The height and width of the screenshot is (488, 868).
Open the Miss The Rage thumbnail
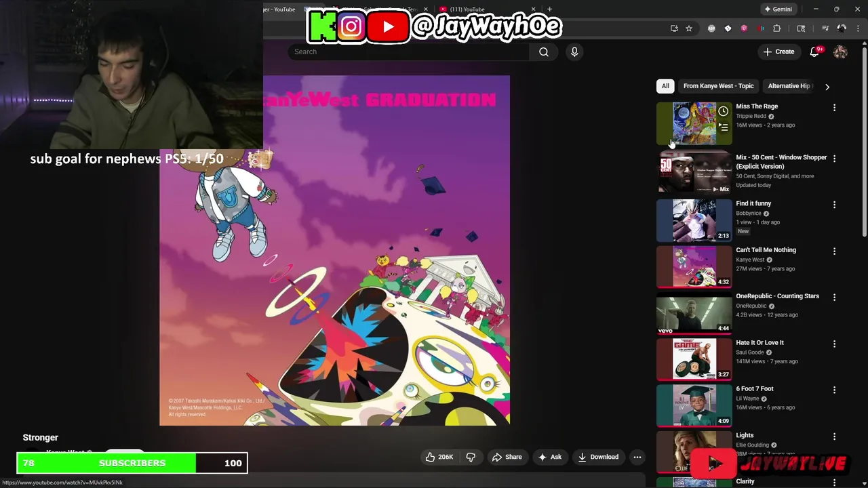pos(694,123)
